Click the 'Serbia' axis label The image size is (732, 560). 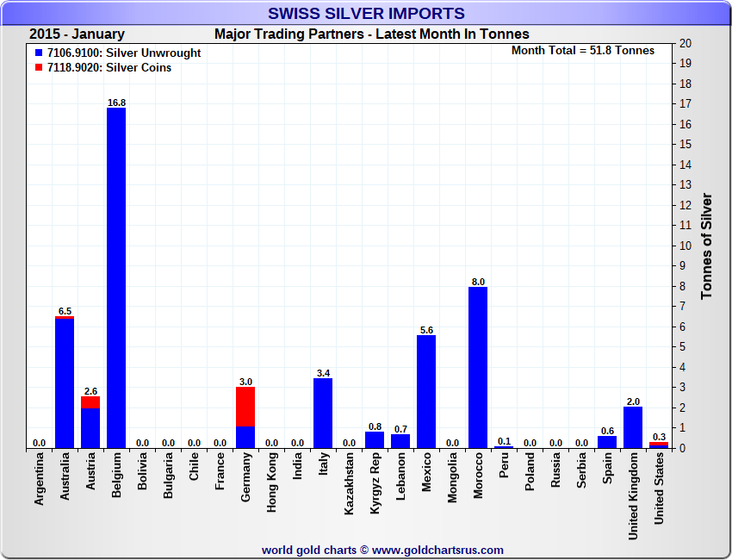coord(581,470)
